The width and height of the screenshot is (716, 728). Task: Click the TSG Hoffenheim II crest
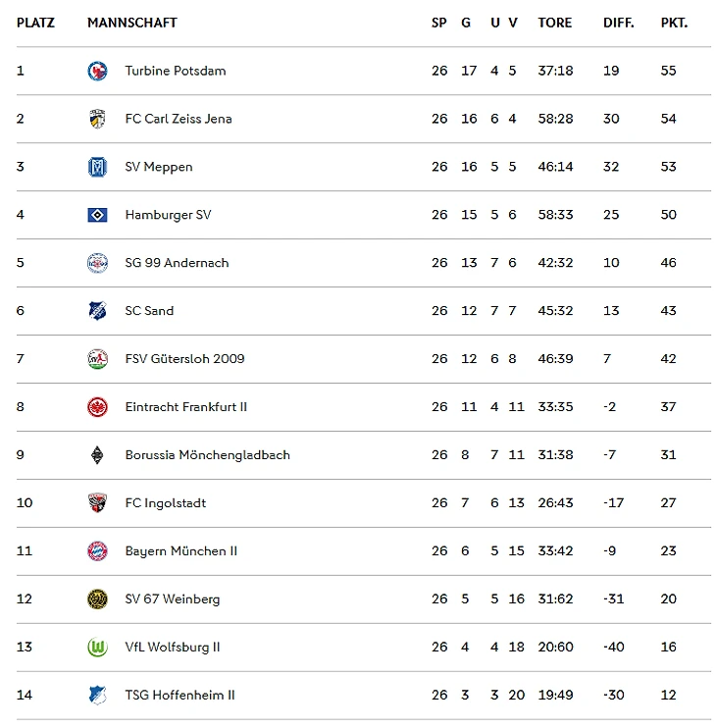[x=97, y=696]
